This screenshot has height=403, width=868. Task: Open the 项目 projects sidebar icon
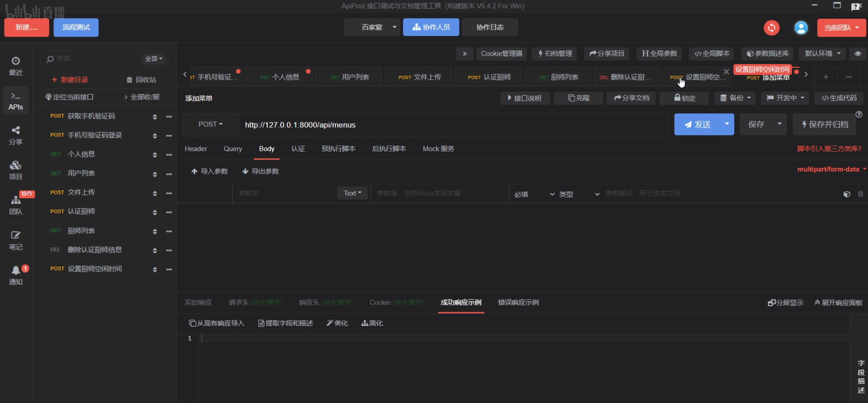pyautogui.click(x=16, y=170)
